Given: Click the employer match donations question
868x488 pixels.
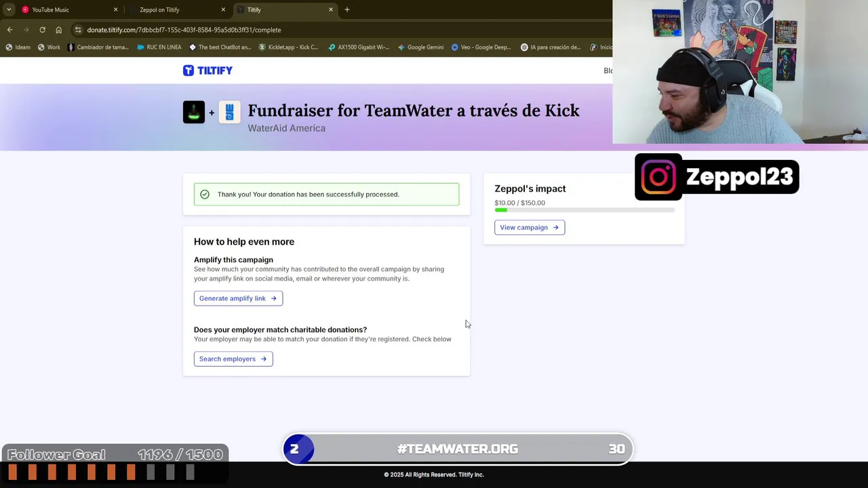Looking at the screenshot, I should click(280, 329).
